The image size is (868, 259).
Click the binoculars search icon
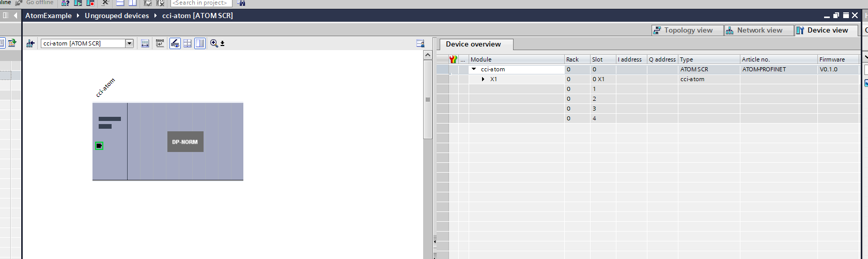241,3
